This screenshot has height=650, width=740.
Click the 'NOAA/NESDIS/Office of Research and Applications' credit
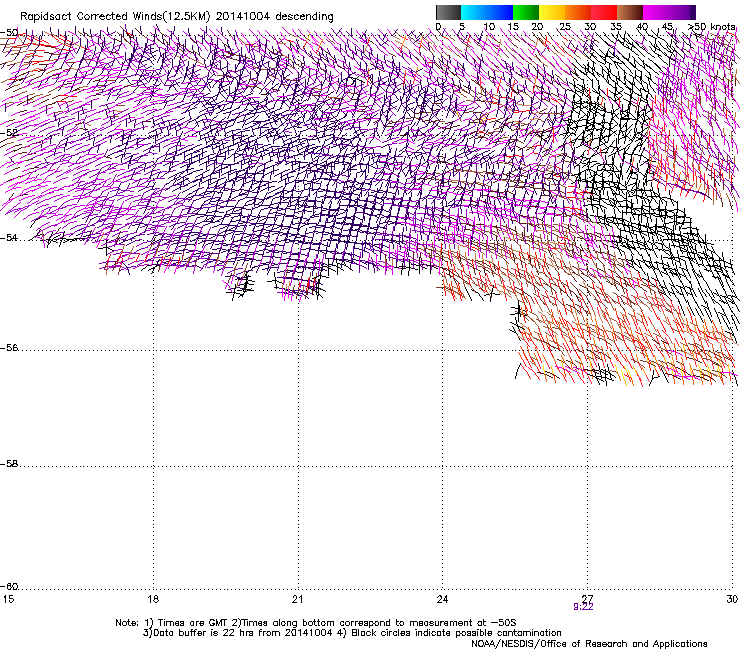(589, 644)
